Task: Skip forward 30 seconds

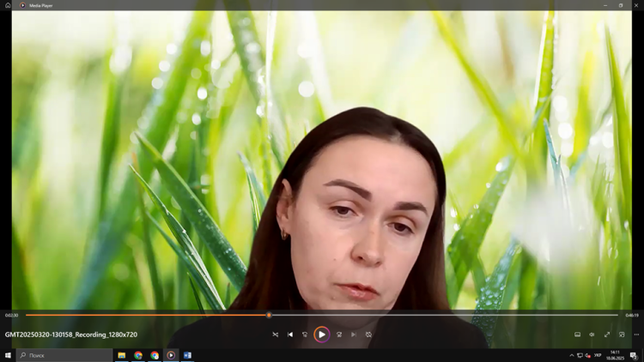Action: tap(339, 335)
